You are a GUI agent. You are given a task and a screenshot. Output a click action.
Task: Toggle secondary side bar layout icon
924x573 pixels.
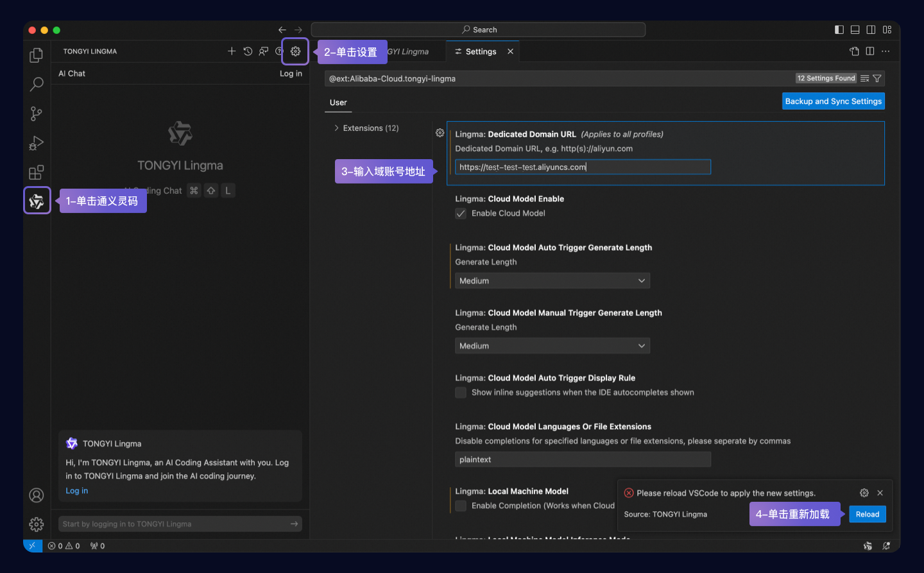click(871, 30)
